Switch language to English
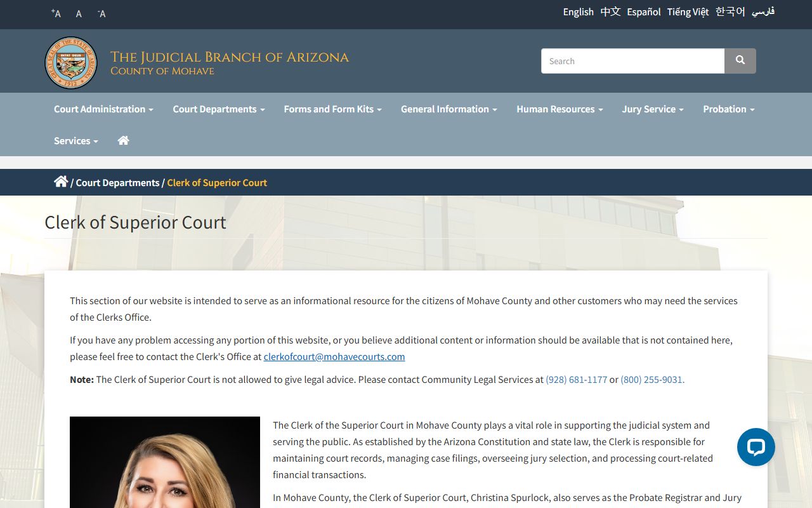Screen dimensions: 812x508 tap(579, 12)
